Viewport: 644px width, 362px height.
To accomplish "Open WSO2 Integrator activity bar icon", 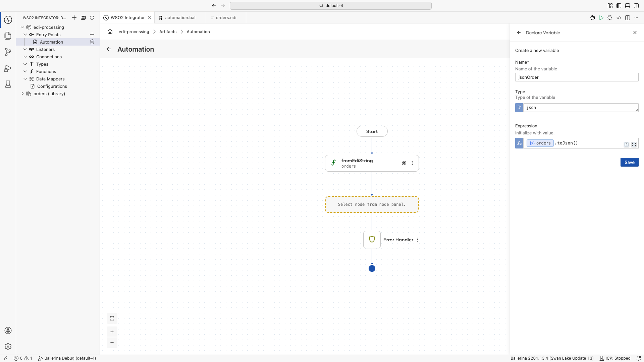I will [8, 20].
